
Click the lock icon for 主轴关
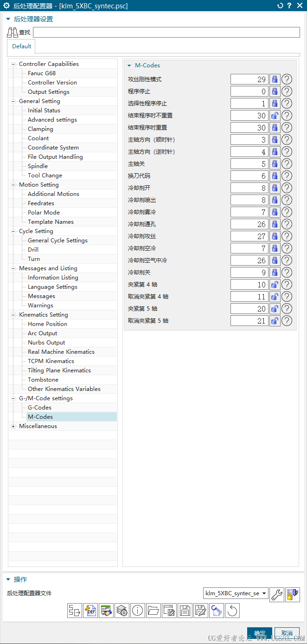pyautogui.click(x=275, y=164)
